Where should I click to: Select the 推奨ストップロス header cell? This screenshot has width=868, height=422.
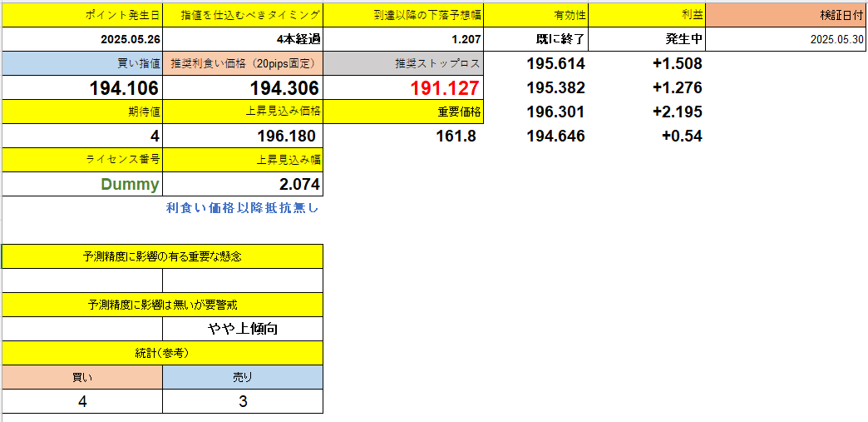403,63
